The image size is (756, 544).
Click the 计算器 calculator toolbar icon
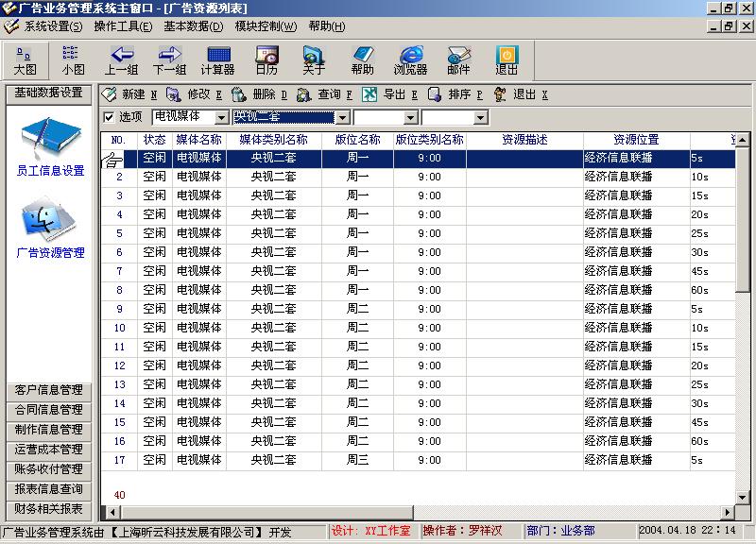click(217, 59)
